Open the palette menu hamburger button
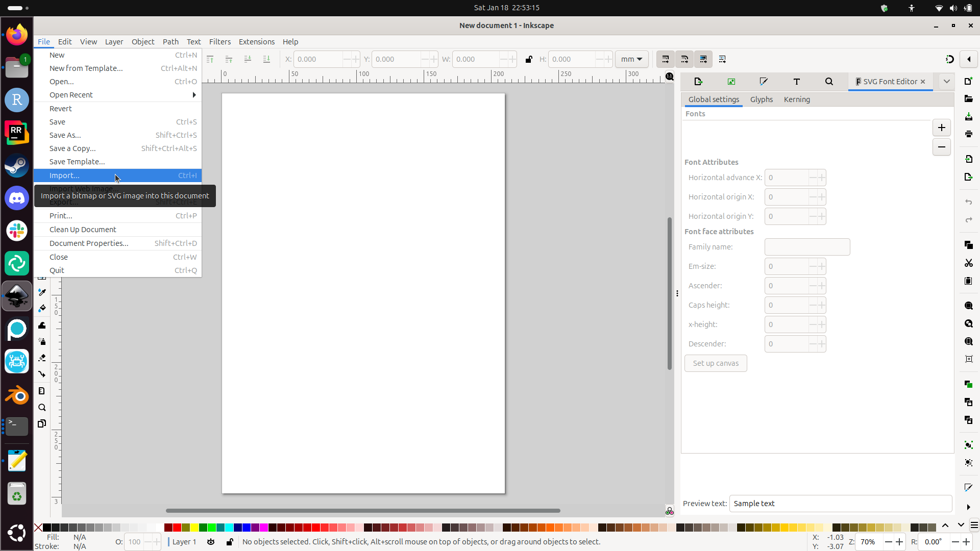 pyautogui.click(x=974, y=525)
